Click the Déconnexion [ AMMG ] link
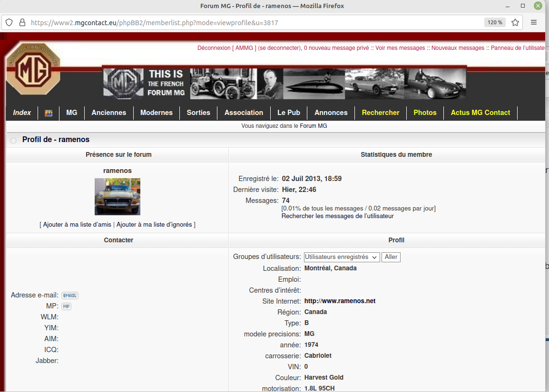The image size is (549, 392). pos(249,48)
